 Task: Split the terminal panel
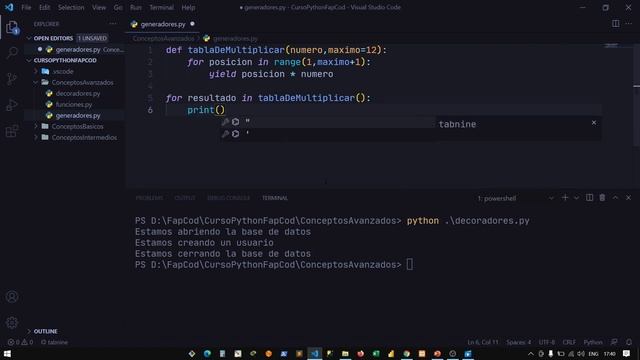pos(589,198)
